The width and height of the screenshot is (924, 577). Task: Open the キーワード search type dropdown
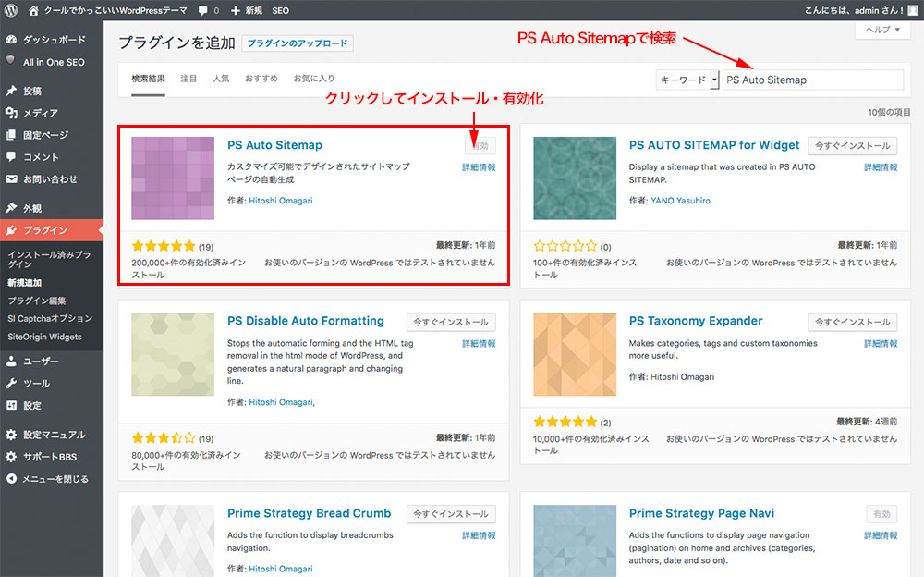tap(687, 80)
